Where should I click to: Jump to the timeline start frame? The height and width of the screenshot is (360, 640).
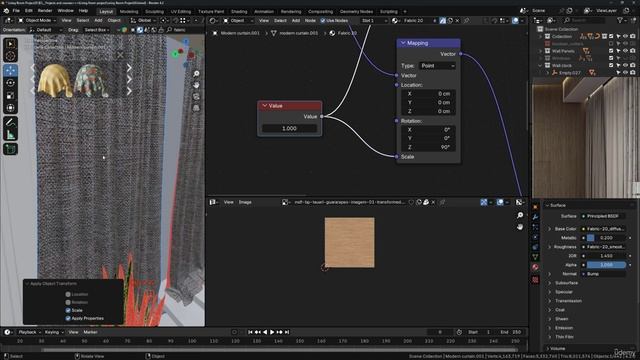250,332
